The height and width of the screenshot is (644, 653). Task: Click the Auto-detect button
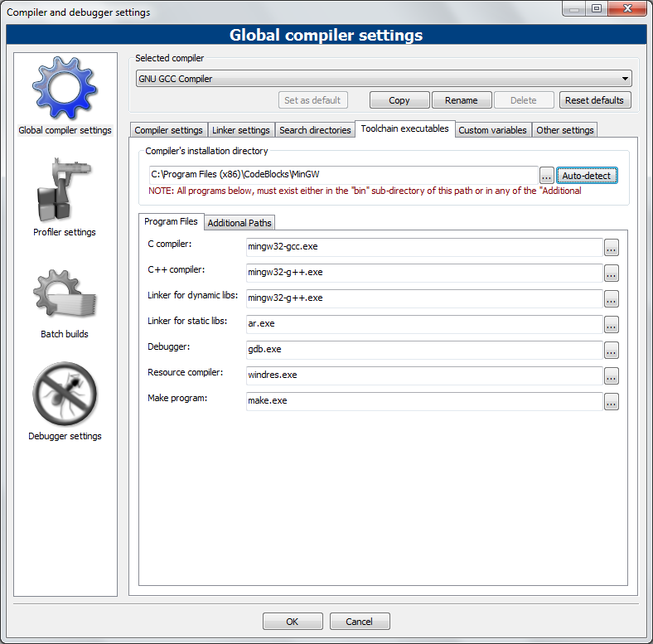point(587,176)
